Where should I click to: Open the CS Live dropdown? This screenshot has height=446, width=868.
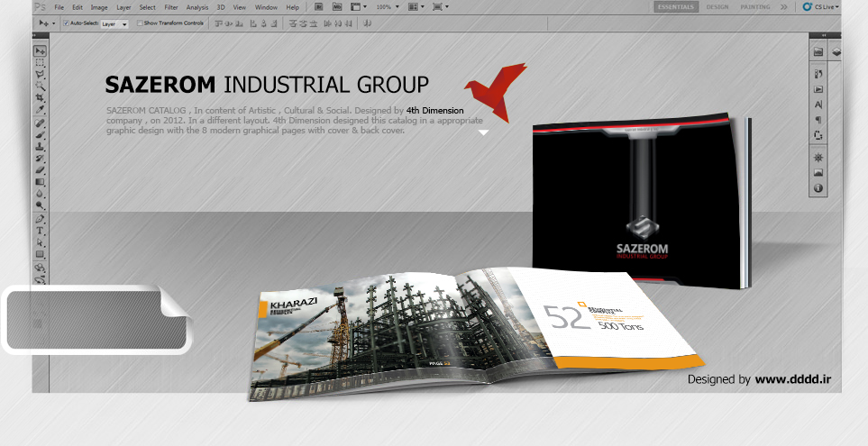coord(821,7)
